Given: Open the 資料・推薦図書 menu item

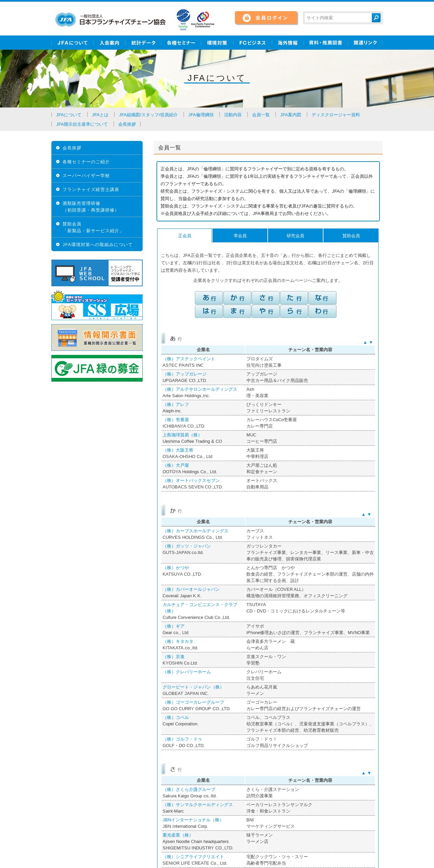Looking at the screenshot, I should click(325, 43).
